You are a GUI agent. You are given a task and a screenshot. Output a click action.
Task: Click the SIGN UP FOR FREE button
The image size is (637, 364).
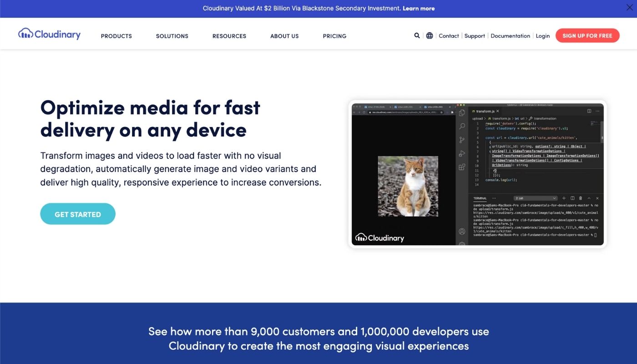pyautogui.click(x=587, y=35)
